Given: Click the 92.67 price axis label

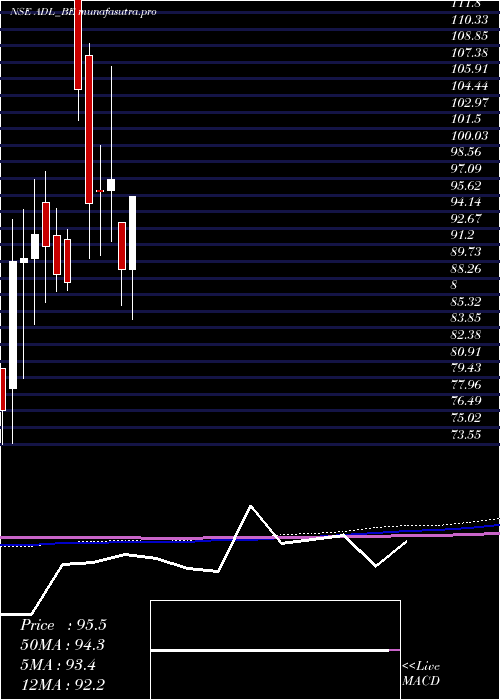Looking at the screenshot, I should (x=467, y=219).
